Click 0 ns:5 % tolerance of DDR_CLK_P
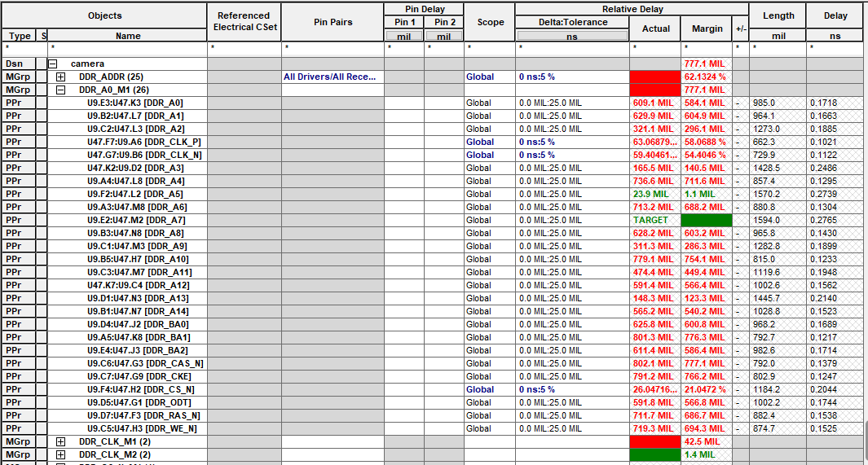The height and width of the screenshot is (465, 868). click(536, 142)
